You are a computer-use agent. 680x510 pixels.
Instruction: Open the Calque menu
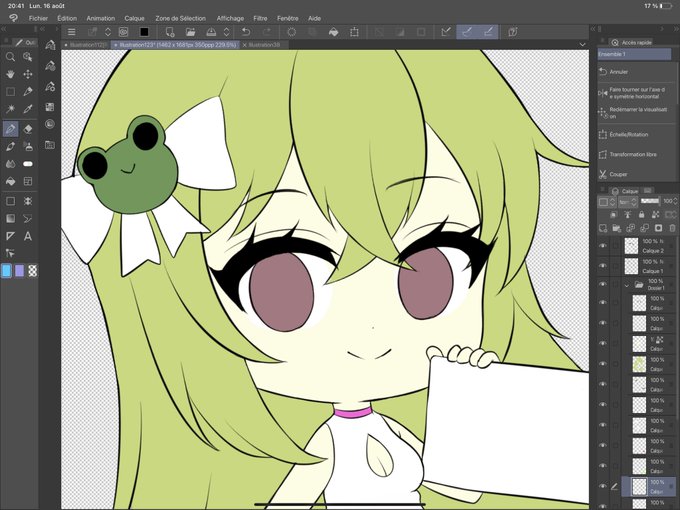(134, 18)
